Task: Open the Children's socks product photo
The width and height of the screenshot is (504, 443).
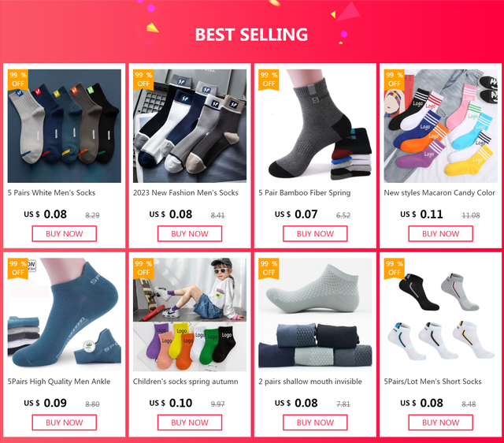Action: 190,315
